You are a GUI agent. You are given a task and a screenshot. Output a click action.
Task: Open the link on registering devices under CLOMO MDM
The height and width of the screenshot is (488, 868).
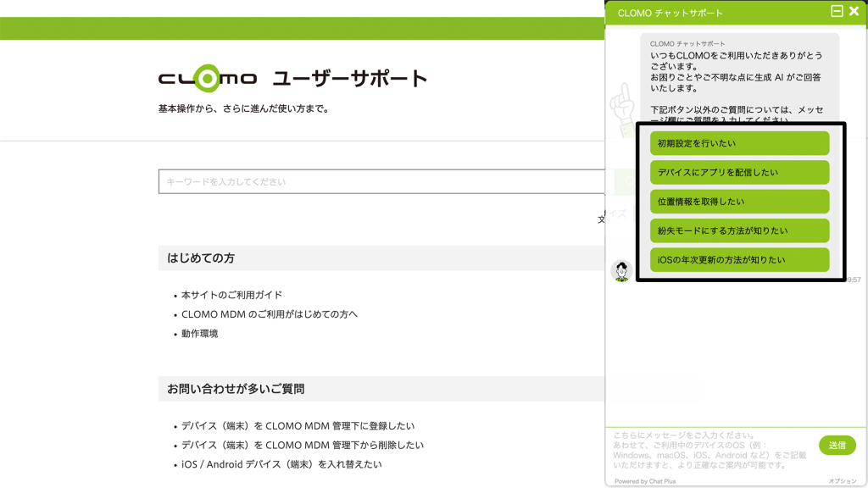pyautogui.click(x=298, y=426)
